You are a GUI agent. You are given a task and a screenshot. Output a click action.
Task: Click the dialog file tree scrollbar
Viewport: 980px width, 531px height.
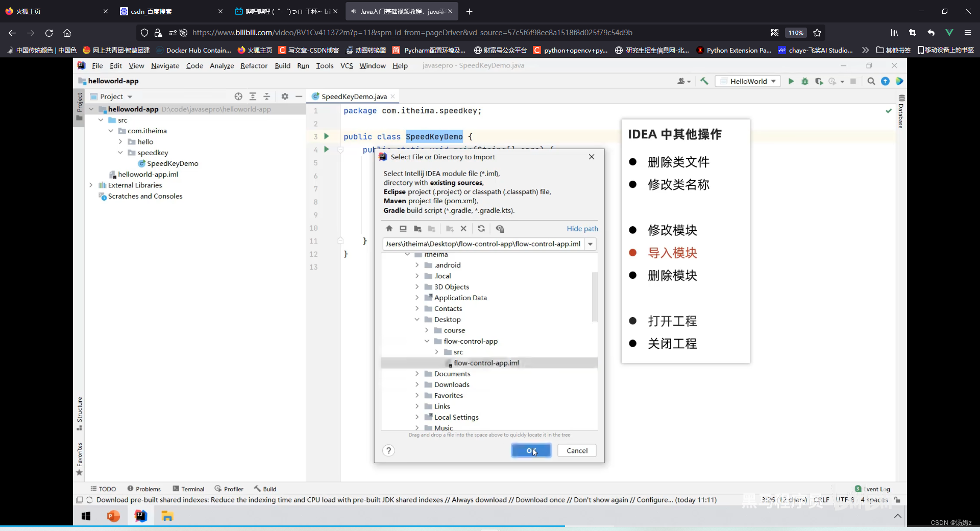pos(594,297)
